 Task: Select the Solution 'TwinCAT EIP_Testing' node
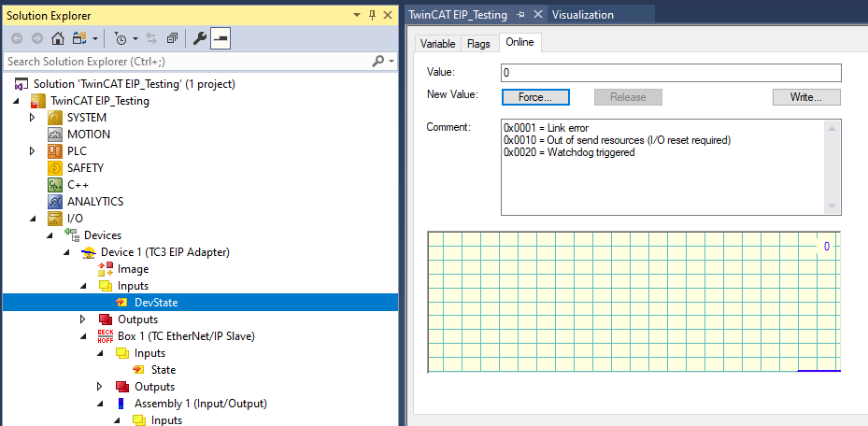tap(134, 84)
